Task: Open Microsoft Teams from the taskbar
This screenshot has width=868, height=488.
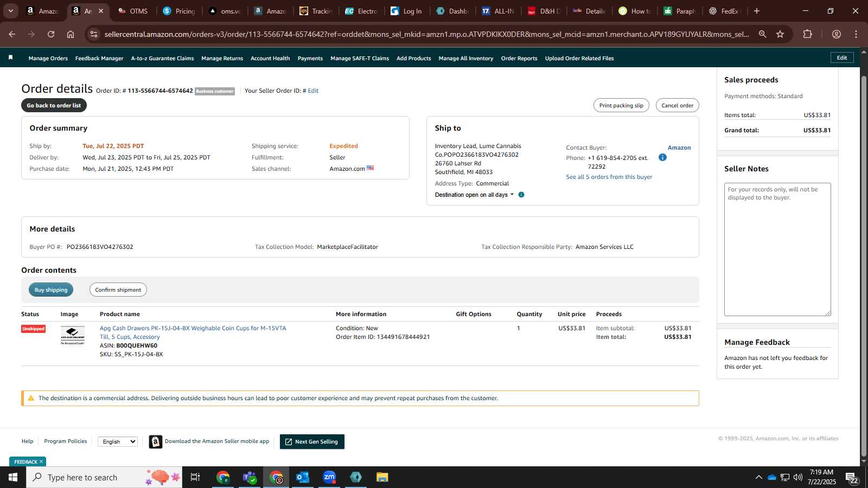Action: tap(250, 477)
